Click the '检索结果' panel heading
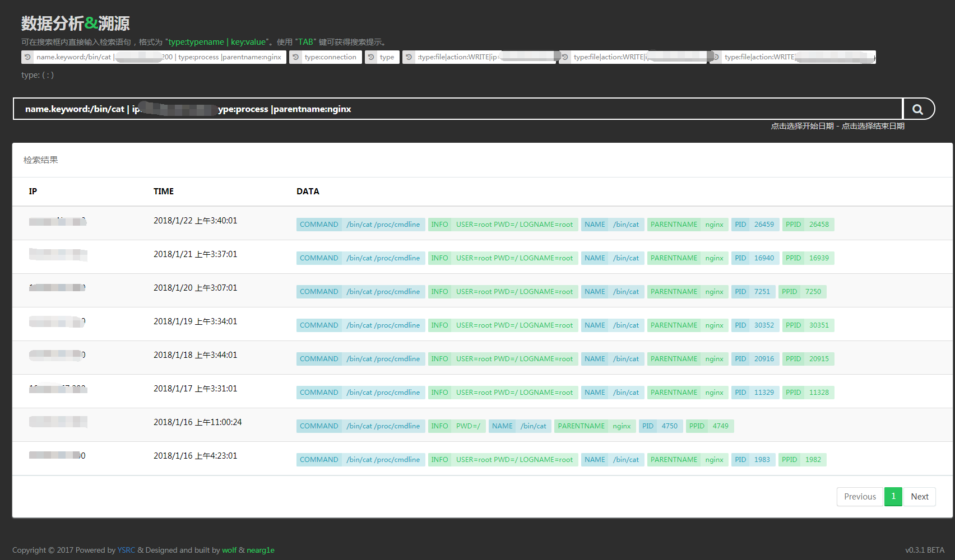The height and width of the screenshot is (560, 955). pos(40,160)
